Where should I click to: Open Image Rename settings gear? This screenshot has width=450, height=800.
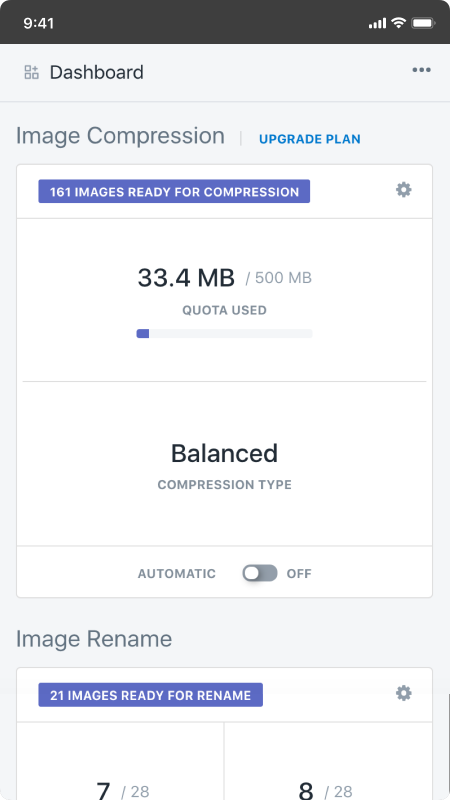(404, 693)
